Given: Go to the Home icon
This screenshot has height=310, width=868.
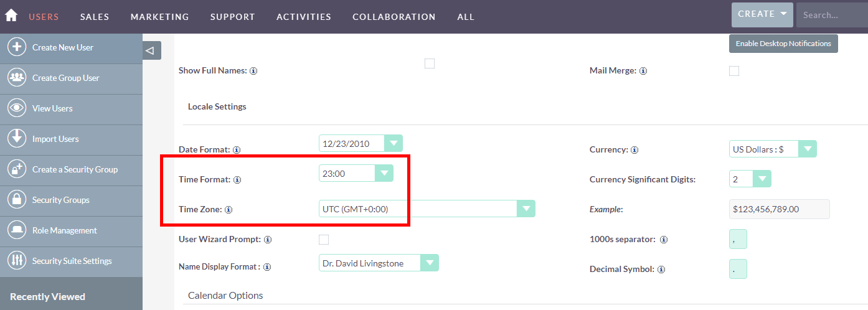Looking at the screenshot, I should click(11, 16).
